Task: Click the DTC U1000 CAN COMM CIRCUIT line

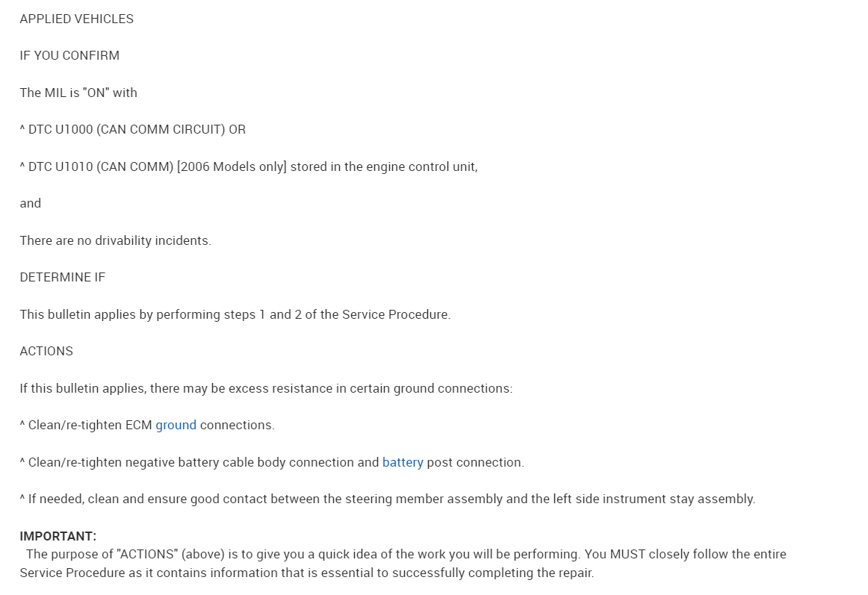Action: [132, 130]
